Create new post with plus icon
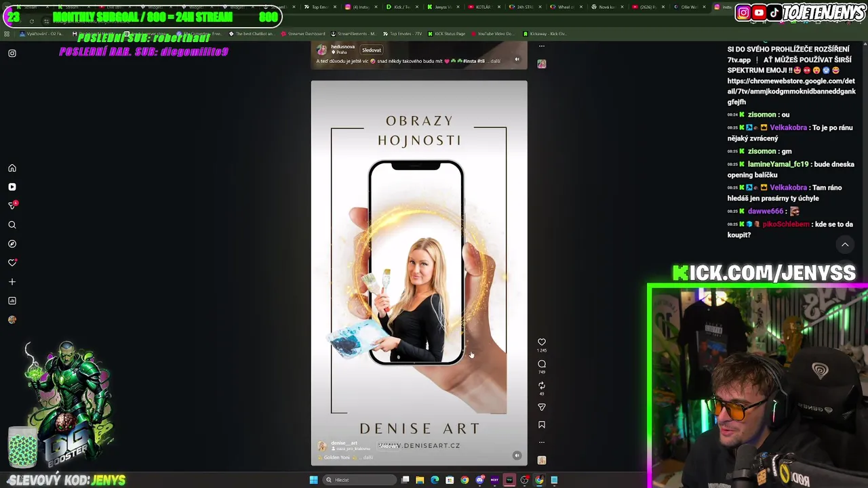The height and width of the screenshot is (488, 868). (x=12, y=282)
